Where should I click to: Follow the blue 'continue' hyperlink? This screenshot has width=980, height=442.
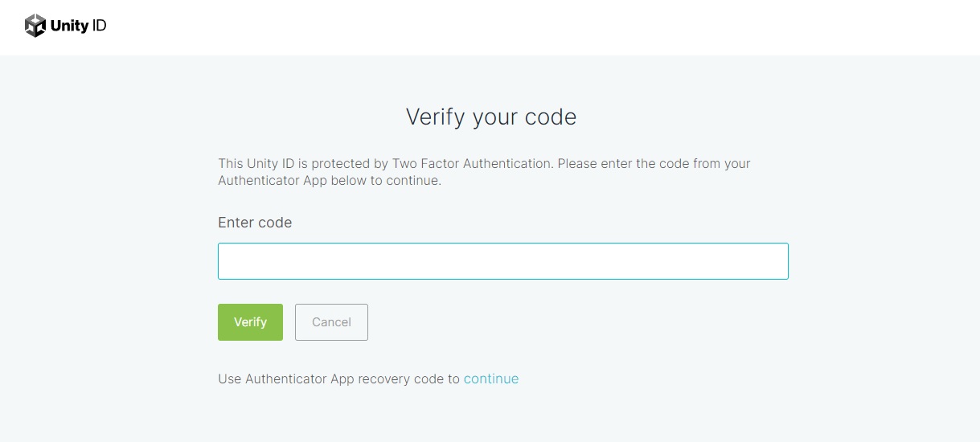pyautogui.click(x=491, y=379)
